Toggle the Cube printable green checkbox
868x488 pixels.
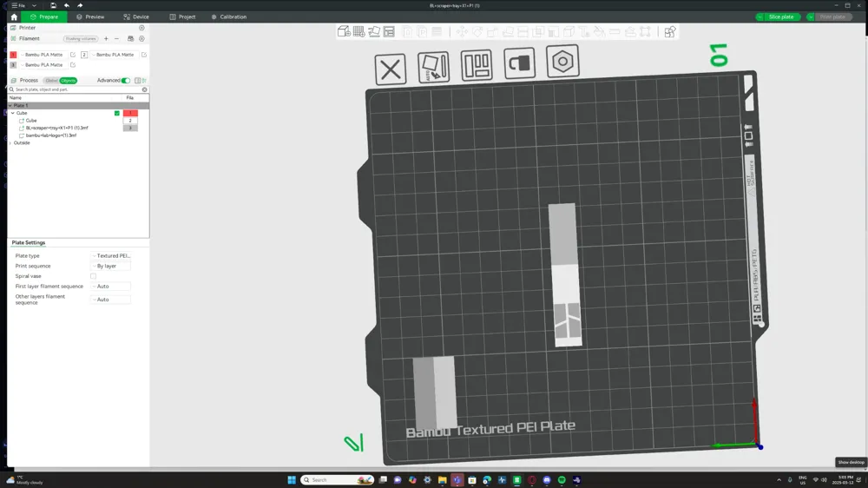pyautogui.click(x=117, y=113)
